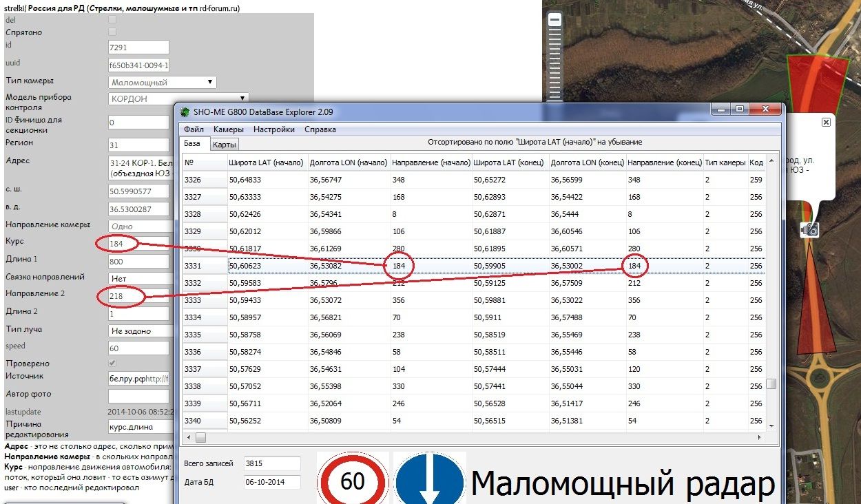This screenshot has width=861, height=504.
Task: Close the map info popup balloon
Action: coord(826,122)
